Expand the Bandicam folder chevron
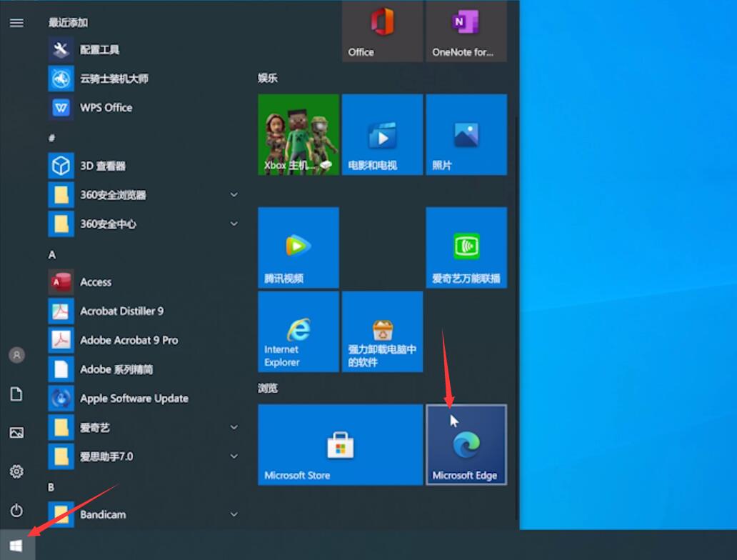The image size is (737, 560). 234,514
